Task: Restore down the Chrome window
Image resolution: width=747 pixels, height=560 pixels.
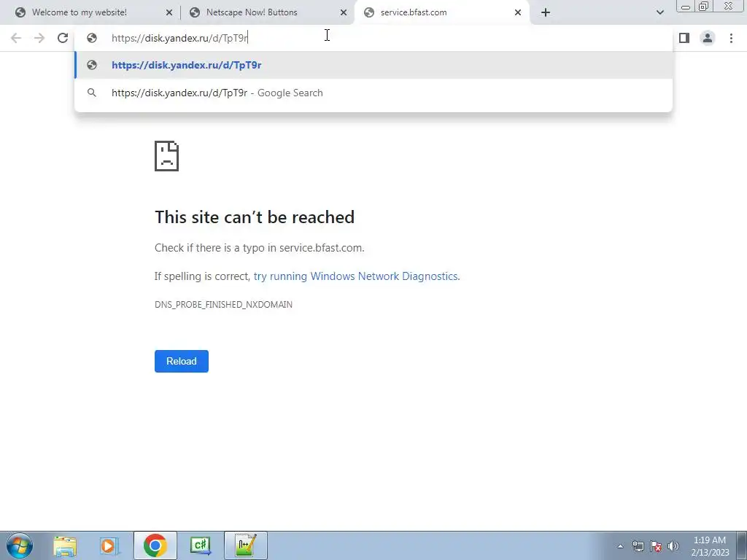Action: point(704,6)
